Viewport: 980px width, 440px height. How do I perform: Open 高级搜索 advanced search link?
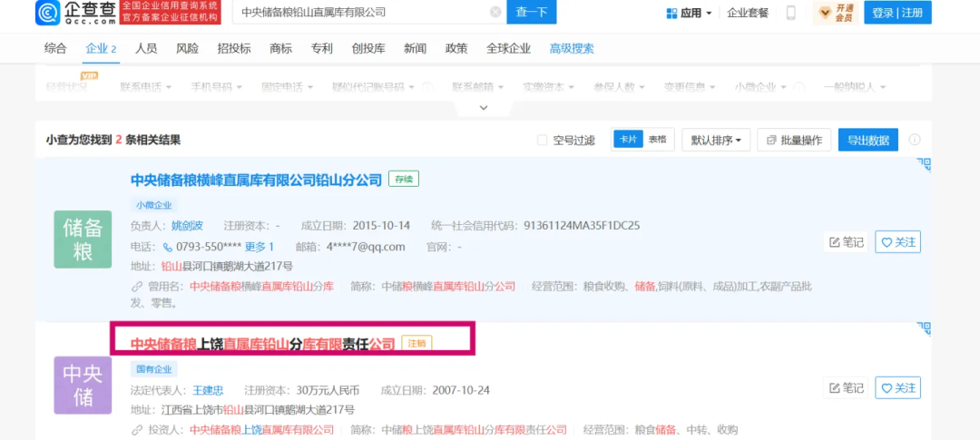[x=572, y=48]
